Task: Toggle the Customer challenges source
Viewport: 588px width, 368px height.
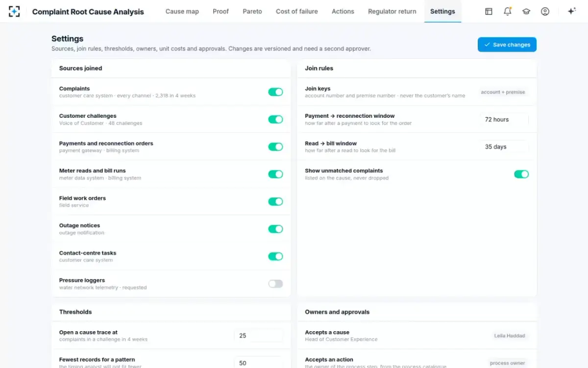Action: [275, 119]
